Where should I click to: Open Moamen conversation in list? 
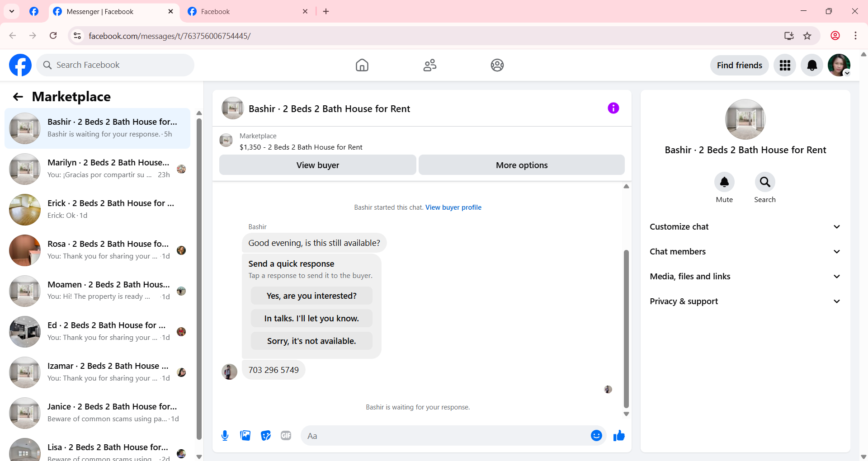point(97,291)
